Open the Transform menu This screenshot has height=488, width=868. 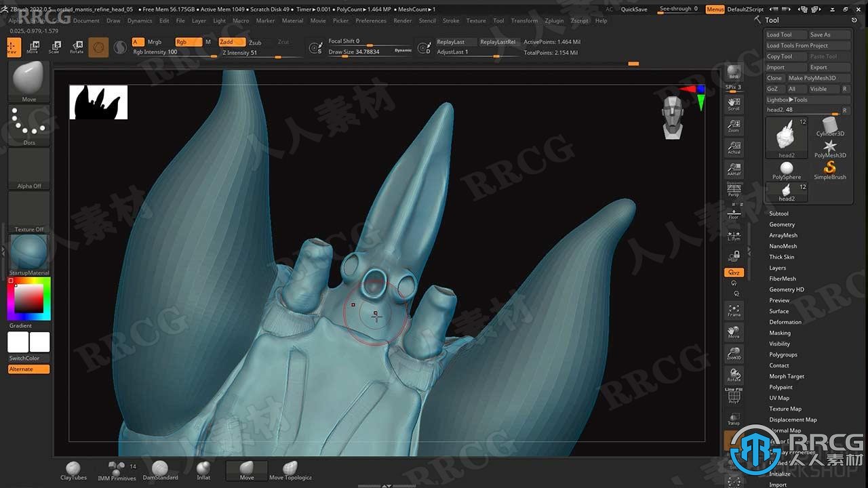(x=524, y=20)
